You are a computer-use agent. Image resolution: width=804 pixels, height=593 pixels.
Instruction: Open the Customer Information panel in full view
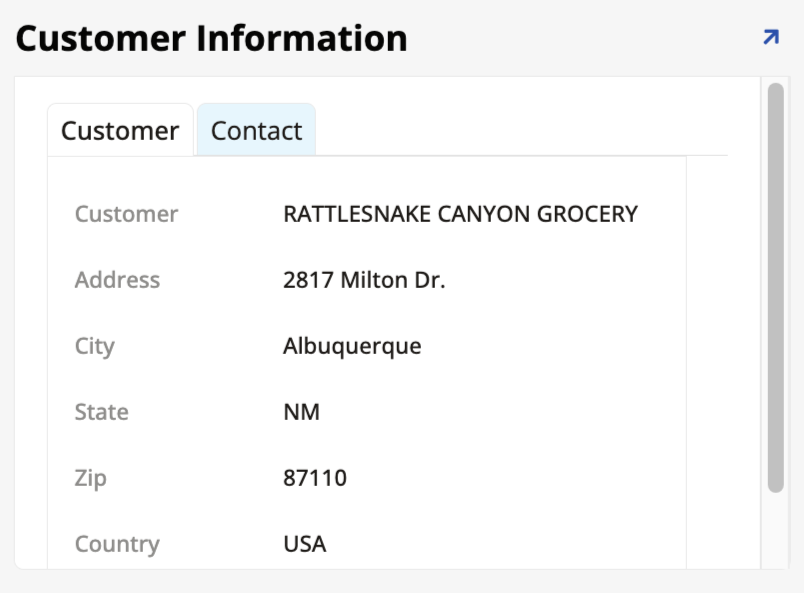[769, 38]
